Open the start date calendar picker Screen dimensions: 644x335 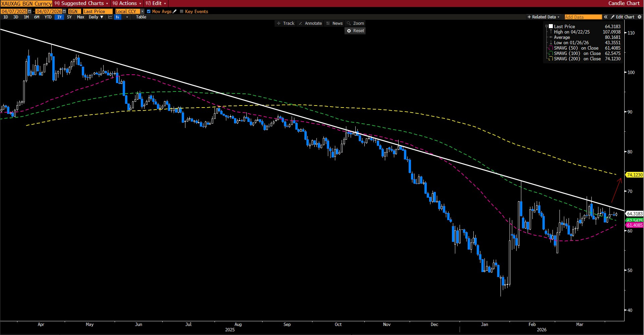pos(30,11)
